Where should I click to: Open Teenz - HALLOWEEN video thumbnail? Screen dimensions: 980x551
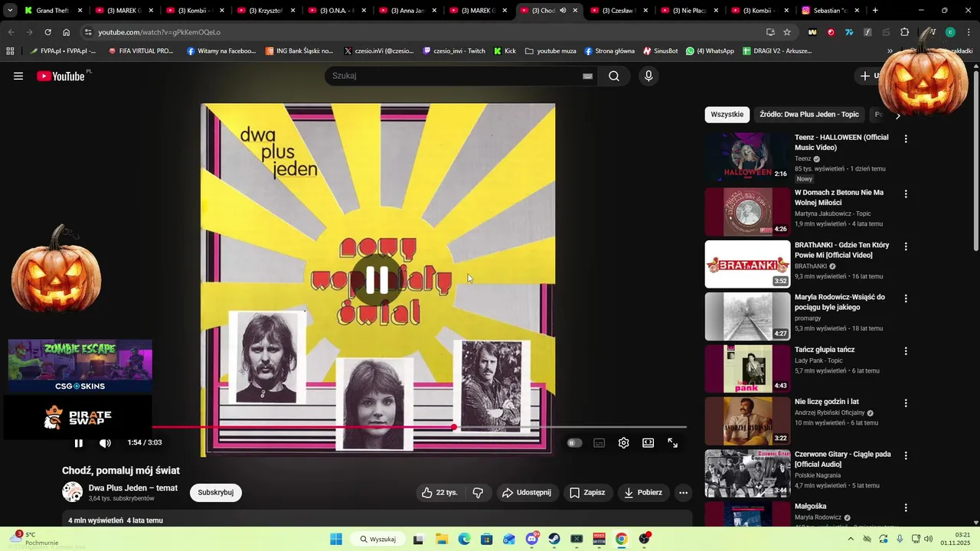click(747, 157)
